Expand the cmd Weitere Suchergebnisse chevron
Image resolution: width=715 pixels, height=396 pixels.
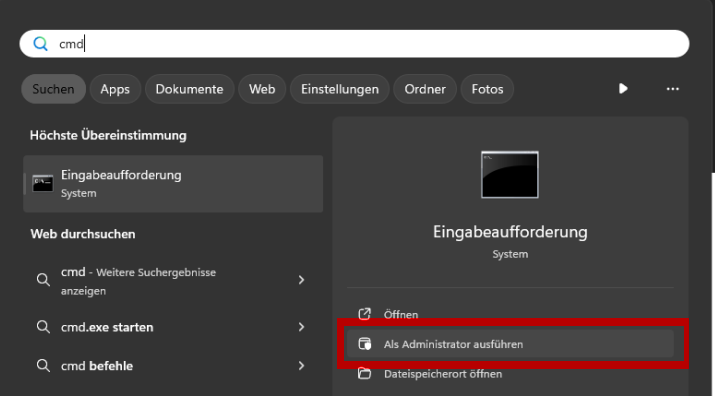click(301, 280)
